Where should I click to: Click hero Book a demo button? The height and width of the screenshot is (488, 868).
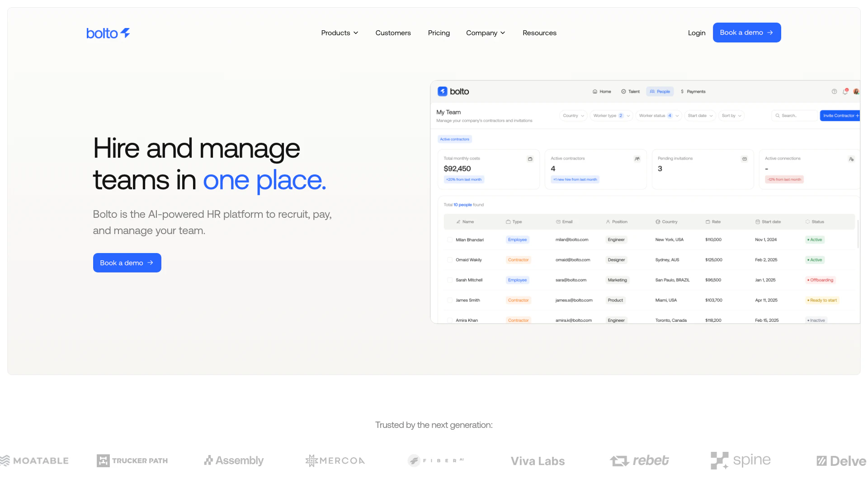[x=127, y=263]
